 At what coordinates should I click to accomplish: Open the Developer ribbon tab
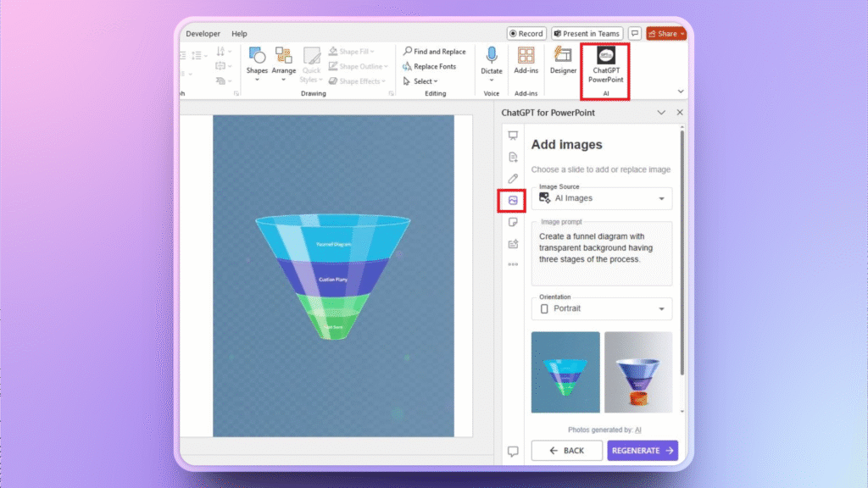tap(203, 34)
